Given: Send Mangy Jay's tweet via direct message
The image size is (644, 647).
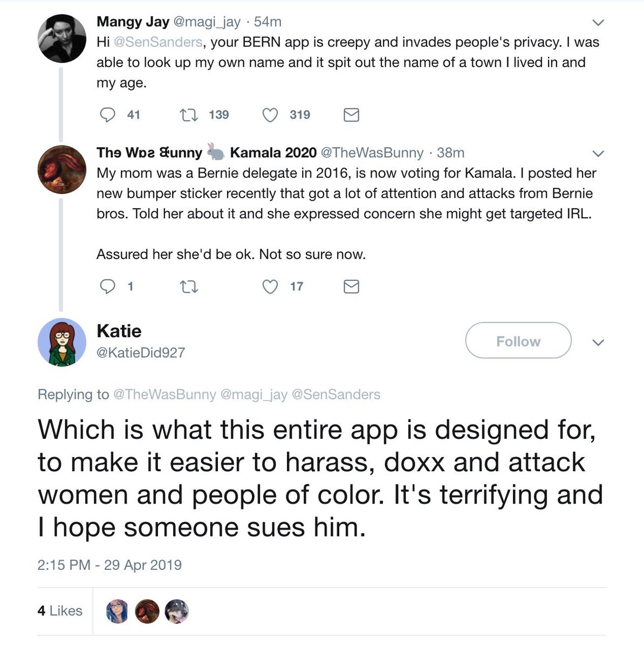Looking at the screenshot, I should [351, 115].
